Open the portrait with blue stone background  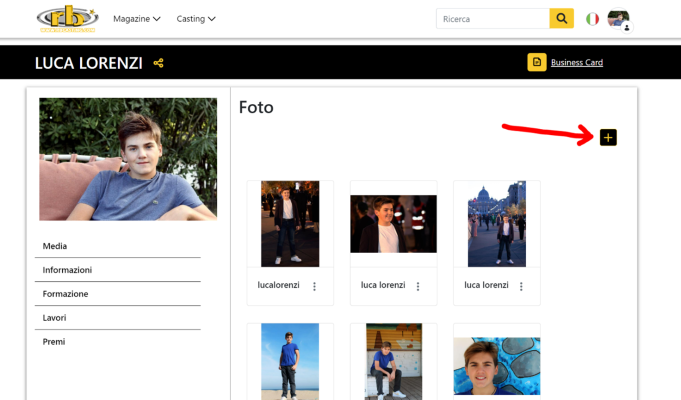497,366
